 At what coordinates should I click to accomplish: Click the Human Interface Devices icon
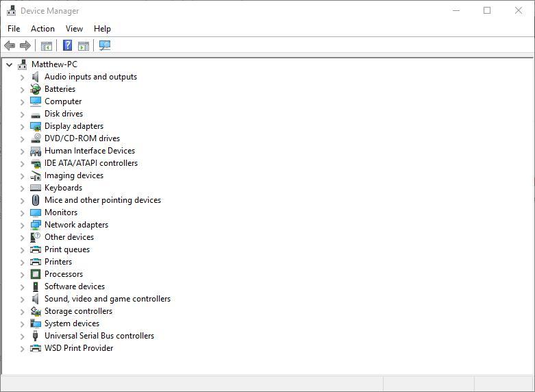tap(36, 151)
